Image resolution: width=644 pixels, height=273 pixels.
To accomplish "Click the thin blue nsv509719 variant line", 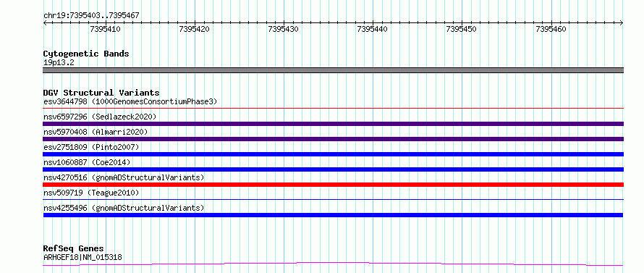I will 333,200.
